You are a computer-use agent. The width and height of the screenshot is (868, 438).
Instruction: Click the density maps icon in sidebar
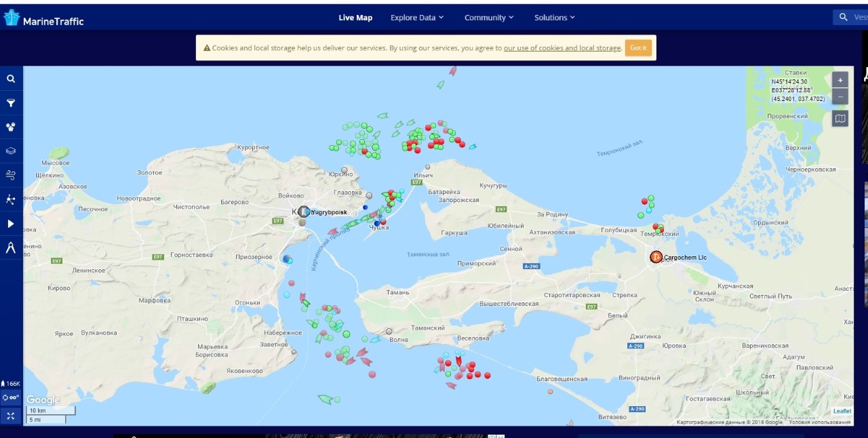[11, 199]
